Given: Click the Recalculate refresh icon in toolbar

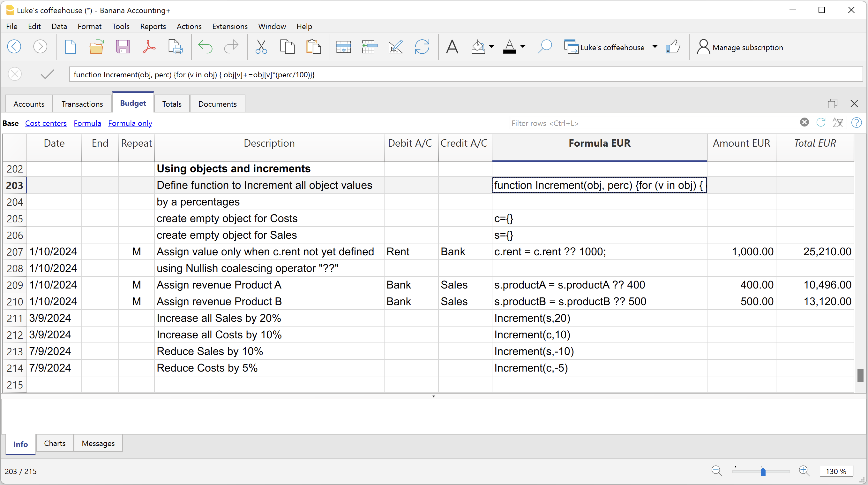Looking at the screenshot, I should click(x=422, y=47).
